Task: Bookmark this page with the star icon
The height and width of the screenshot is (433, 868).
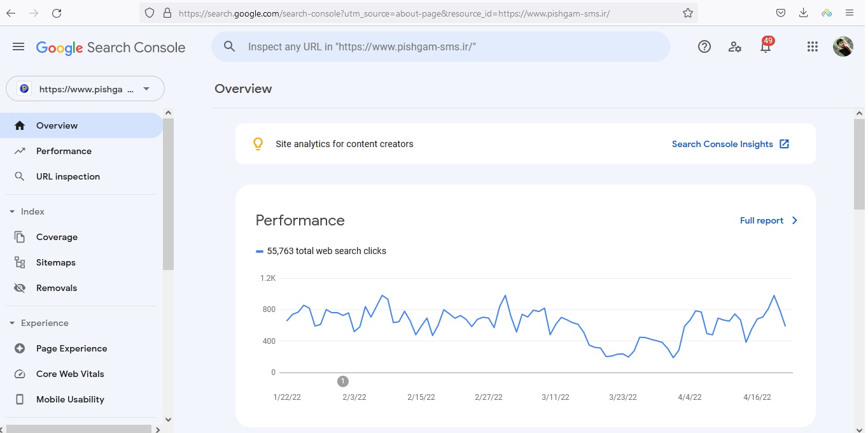Action: [688, 13]
